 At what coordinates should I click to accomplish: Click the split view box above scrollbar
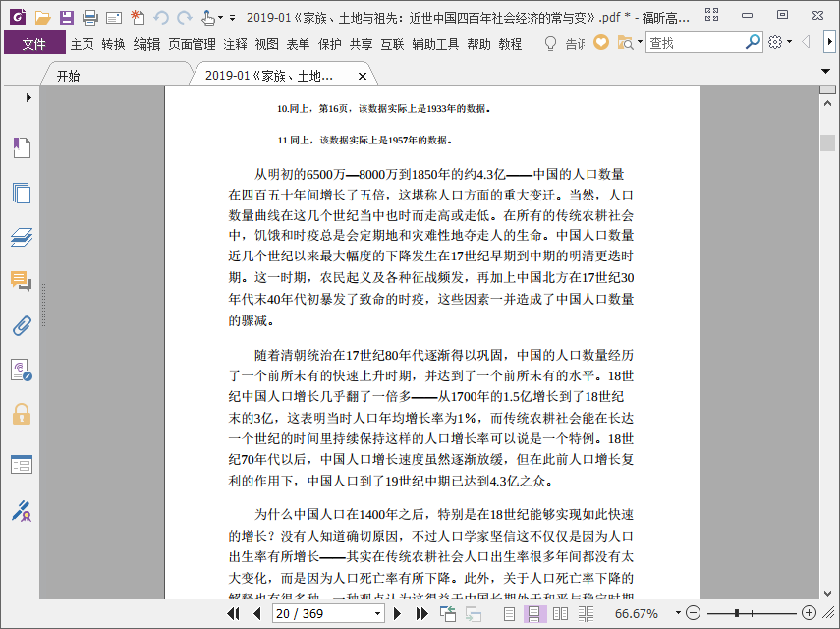tap(827, 89)
